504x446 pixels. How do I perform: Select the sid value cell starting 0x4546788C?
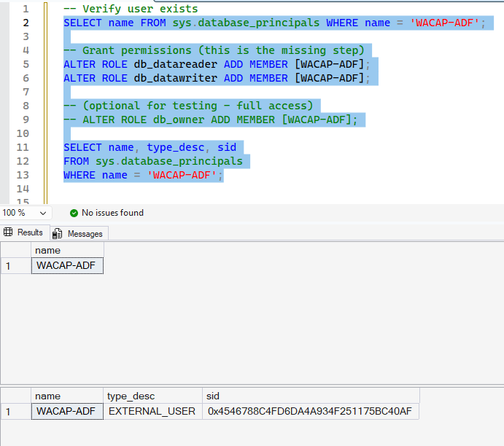(311, 411)
